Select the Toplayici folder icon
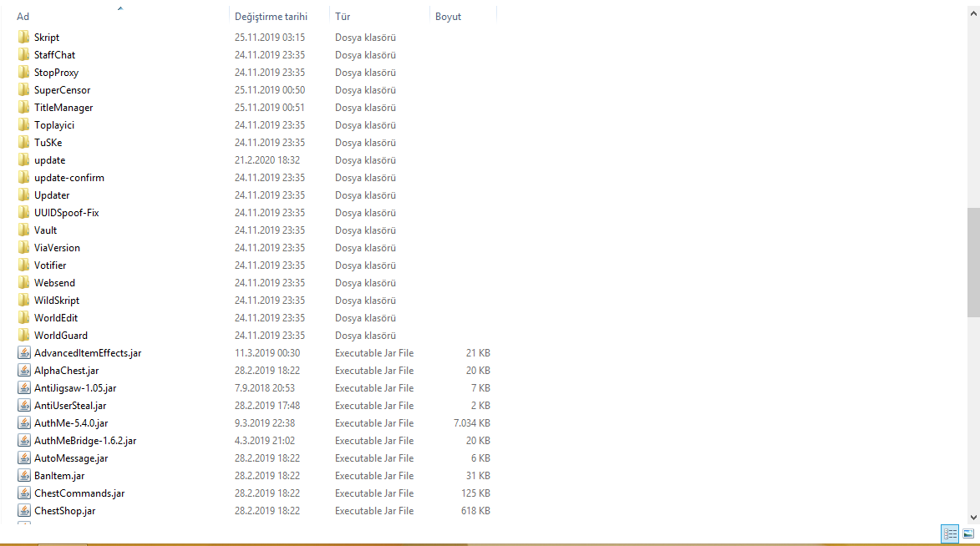The width and height of the screenshot is (980, 546). 23,124
